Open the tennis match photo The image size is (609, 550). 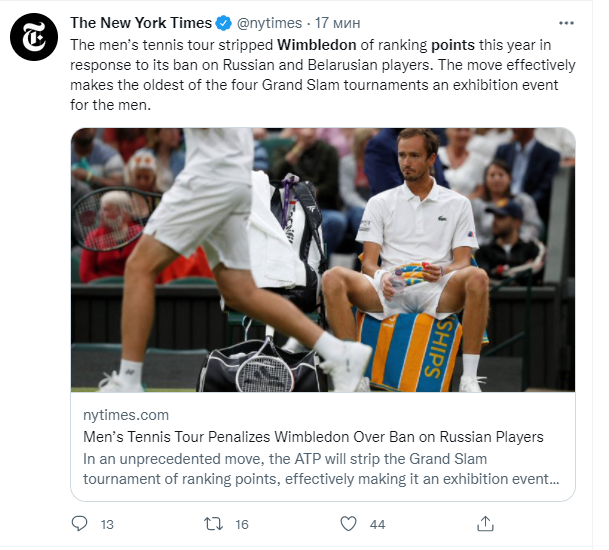click(322, 259)
